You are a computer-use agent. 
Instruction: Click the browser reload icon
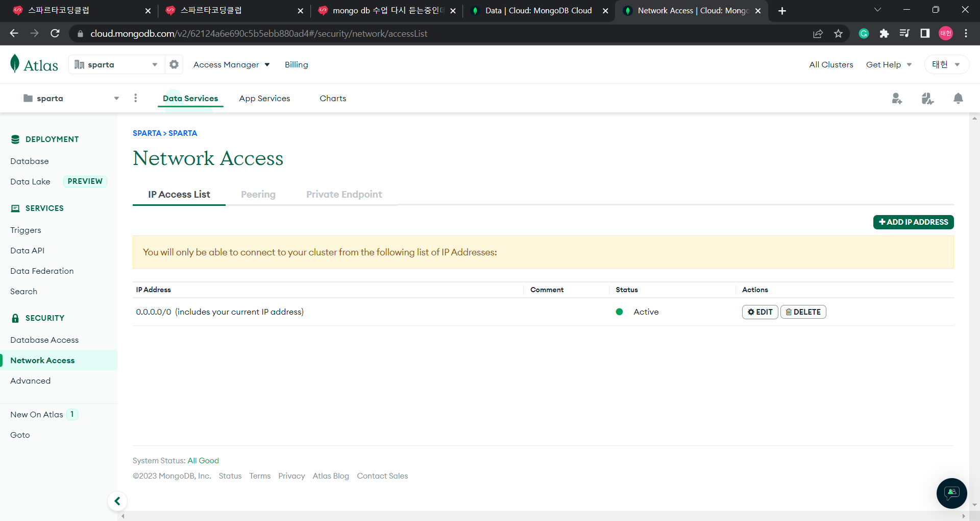[x=55, y=33]
